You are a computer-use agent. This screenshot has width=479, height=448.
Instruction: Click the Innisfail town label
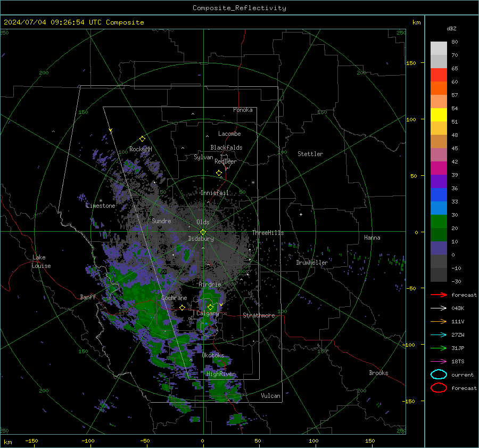coord(214,193)
